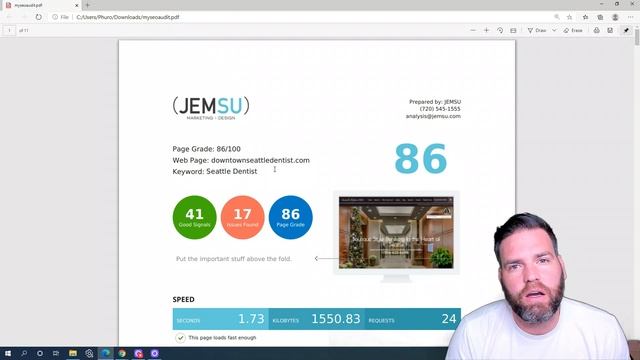
Task: Click the blue 86 Page Grade circle
Action: [291, 217]
